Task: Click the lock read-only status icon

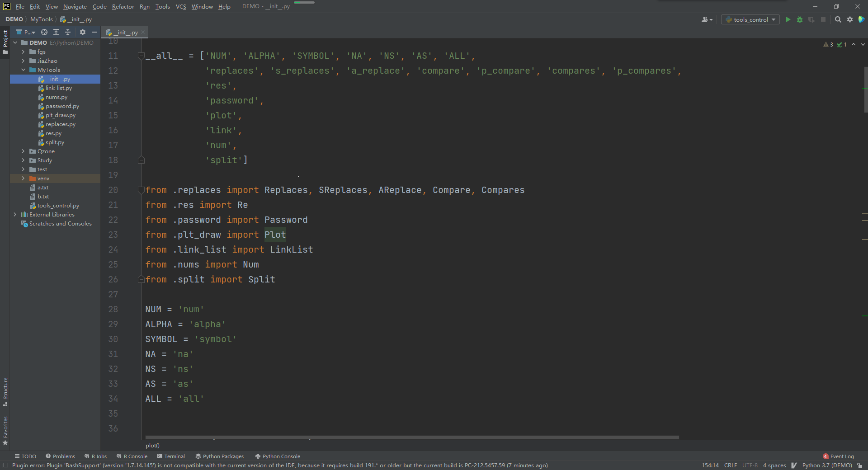Action: 859,465
